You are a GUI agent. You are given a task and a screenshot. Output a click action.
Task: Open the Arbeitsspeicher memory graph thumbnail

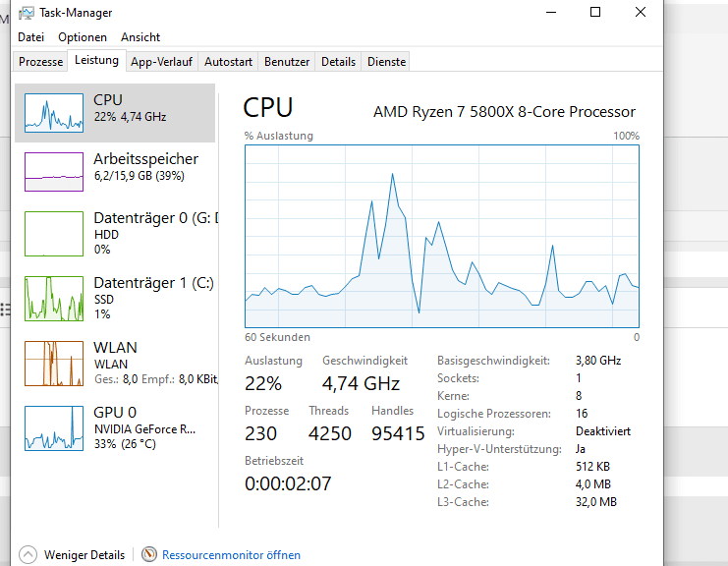click(x=54, y=172)
